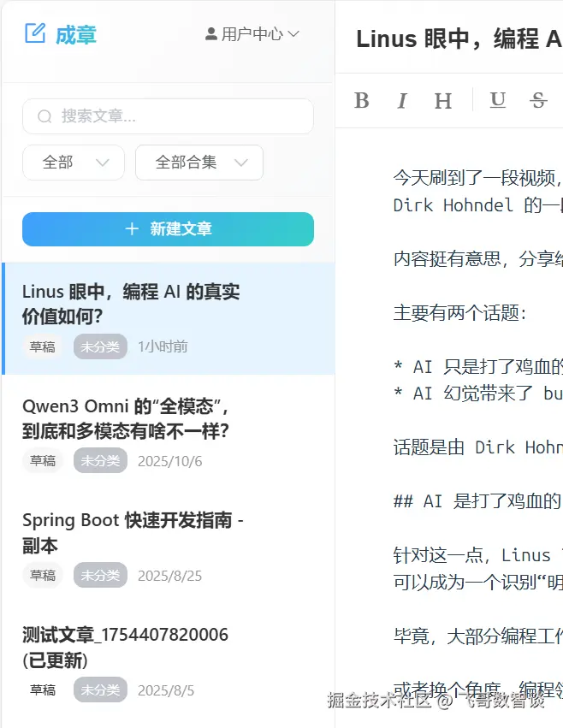Click the line starting 话题是由 Dirk
The height and width of the screenshot is (728, 563).
click(x=478, y=447)
